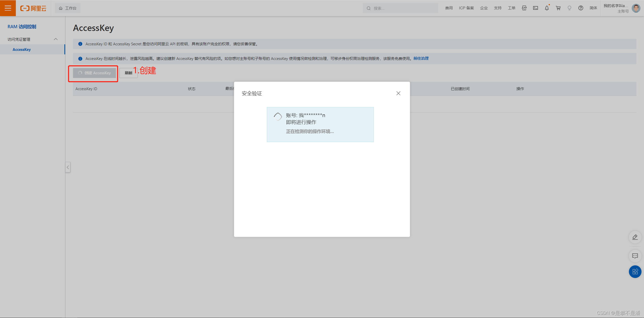Viewport: 644px width, 318px height.
Task: Open the help question mark icon
Action: pos(581,8)
